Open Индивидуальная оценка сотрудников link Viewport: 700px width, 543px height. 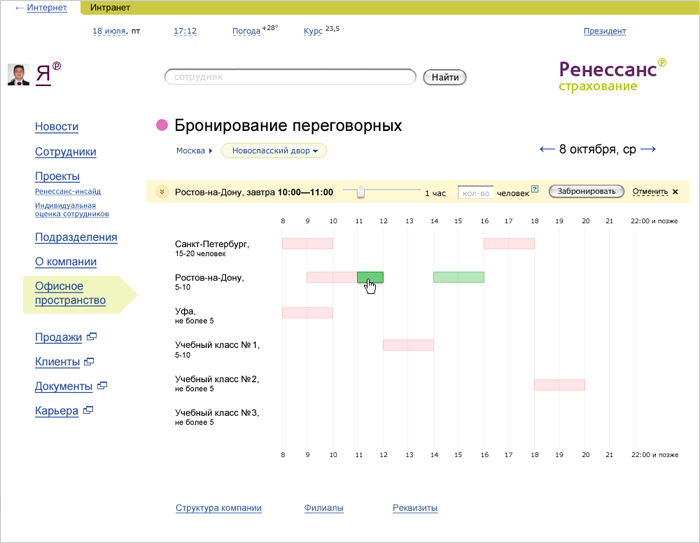[72, 209]
